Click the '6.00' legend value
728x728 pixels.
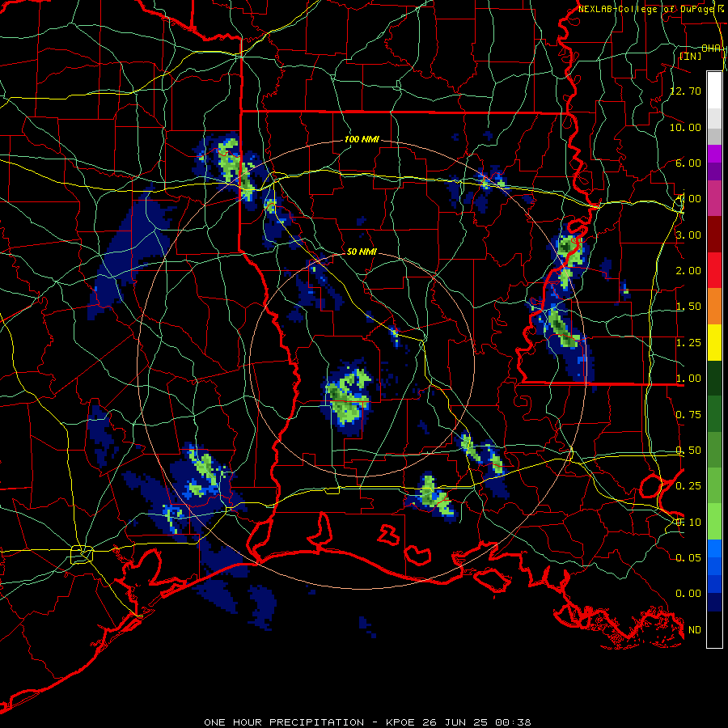click(688, 163)
